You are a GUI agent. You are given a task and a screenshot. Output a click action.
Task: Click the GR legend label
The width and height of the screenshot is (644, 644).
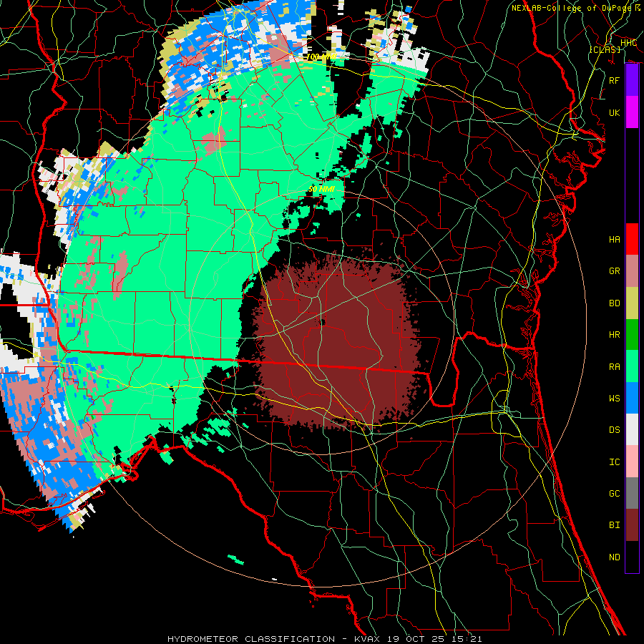(615, 271)
